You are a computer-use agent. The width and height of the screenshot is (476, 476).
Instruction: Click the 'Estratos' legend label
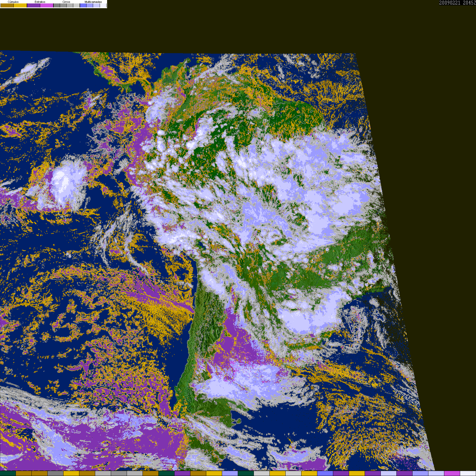point(40,2)
